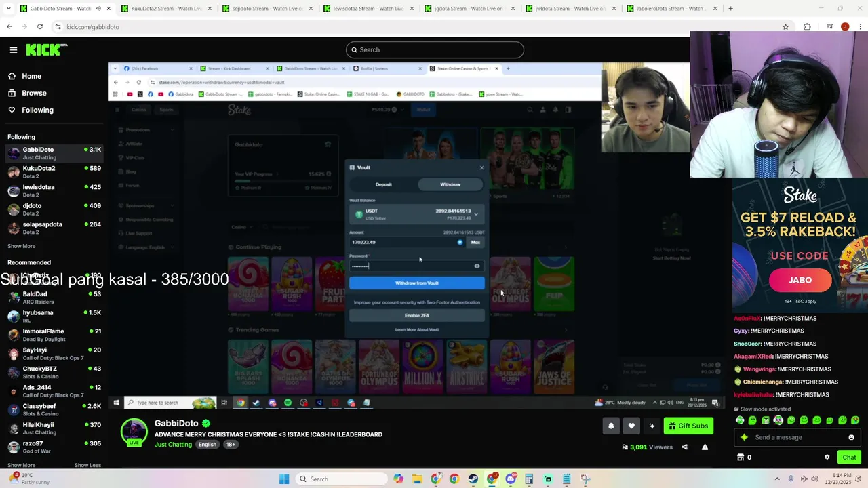The image size is (868, 488).
Task: Click the heart follow button
Action: pos(631,426)
